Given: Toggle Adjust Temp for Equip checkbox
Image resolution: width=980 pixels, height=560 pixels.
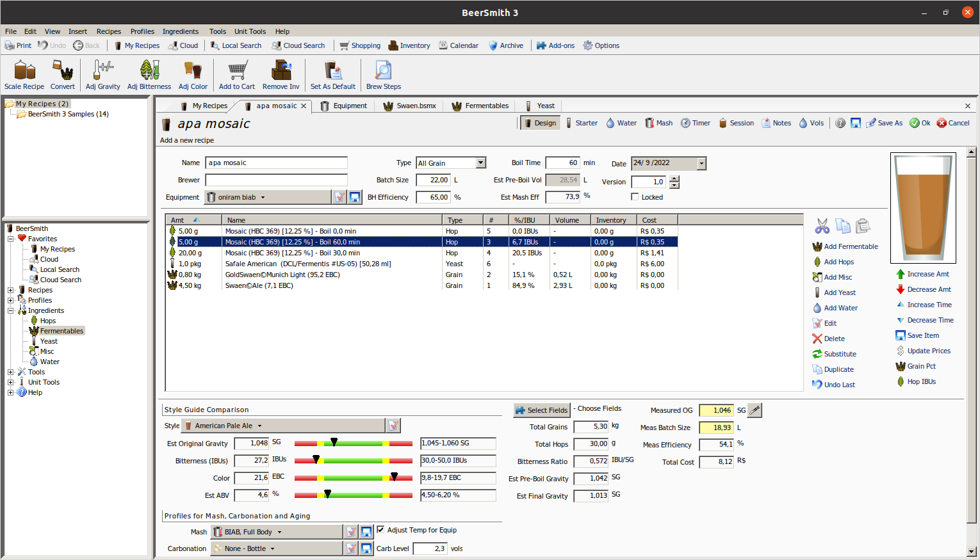Looking at the screenshot, I should [x=380, y=530].
